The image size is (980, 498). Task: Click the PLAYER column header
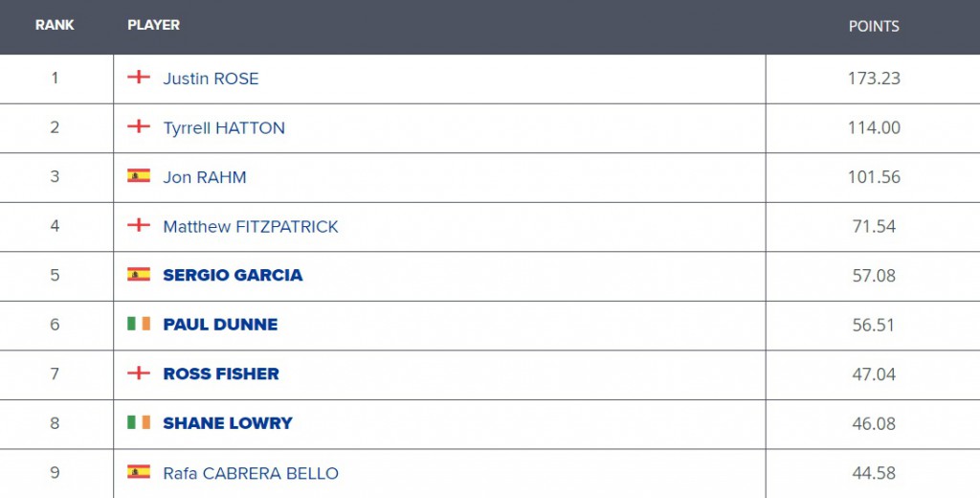tap(154, 25)
